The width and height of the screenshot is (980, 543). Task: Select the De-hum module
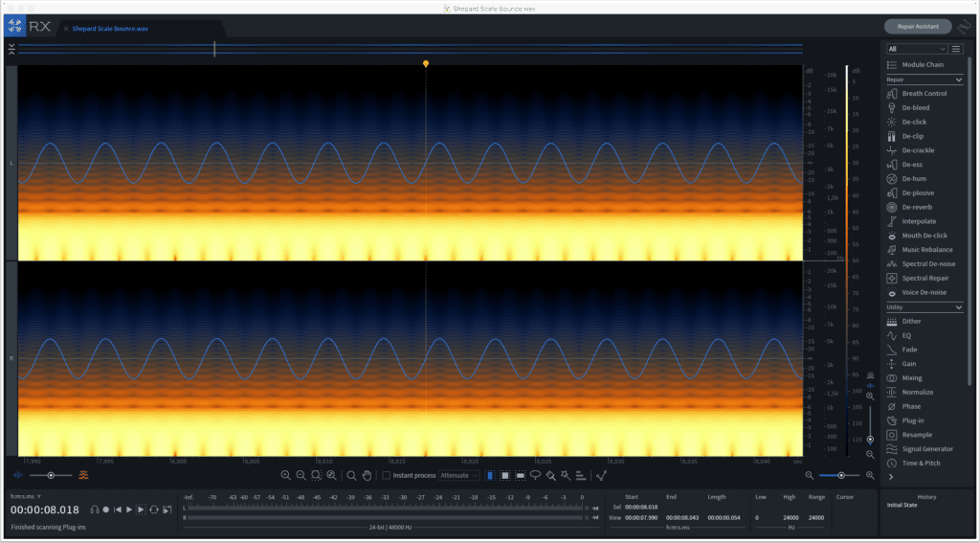pyautogui.click(x=911, y=179)
